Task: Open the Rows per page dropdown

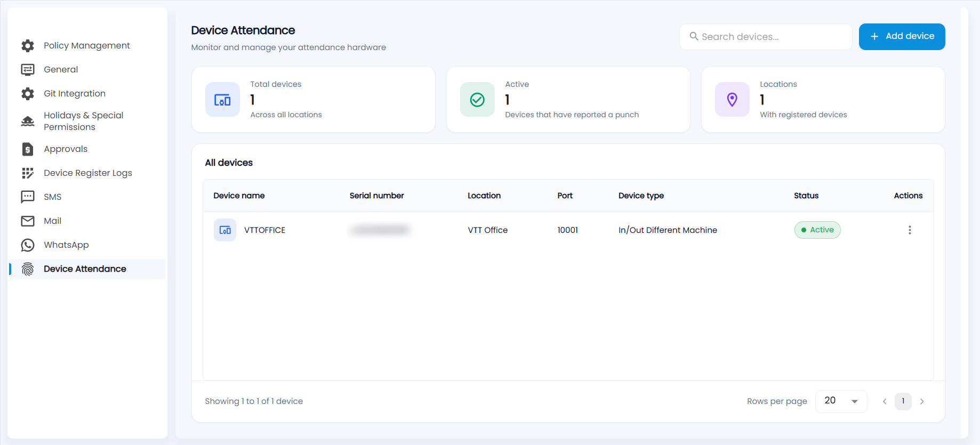Action: click(x=841, y=401)
